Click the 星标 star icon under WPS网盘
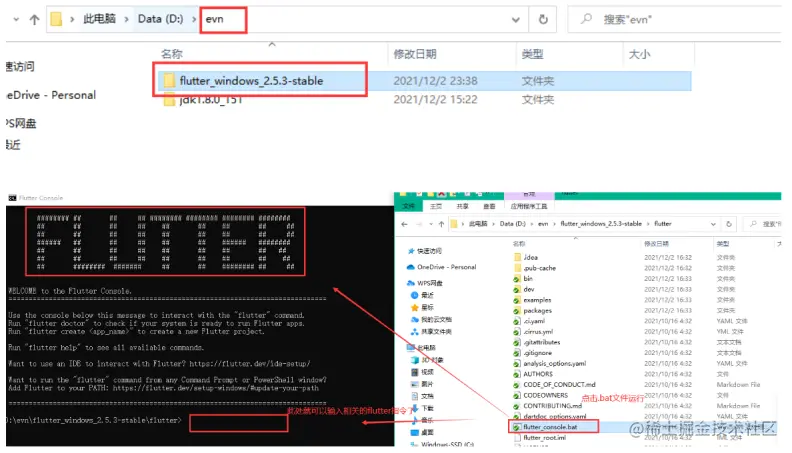Screen dimensions: 792x453 [415, 308]
